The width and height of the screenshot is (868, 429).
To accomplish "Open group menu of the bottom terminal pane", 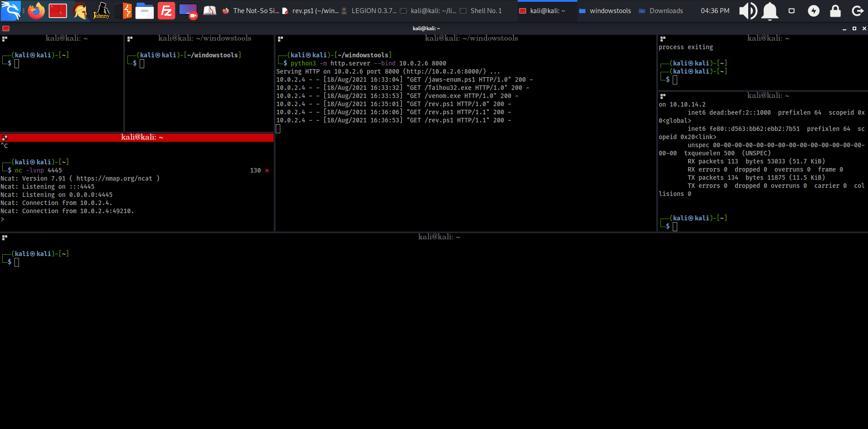I will pos(5,237).
